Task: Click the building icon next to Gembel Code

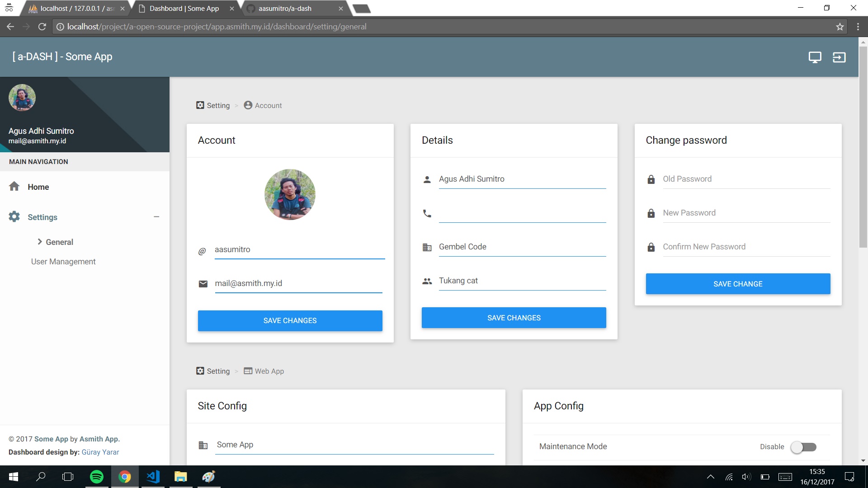Action: (427, 247)
